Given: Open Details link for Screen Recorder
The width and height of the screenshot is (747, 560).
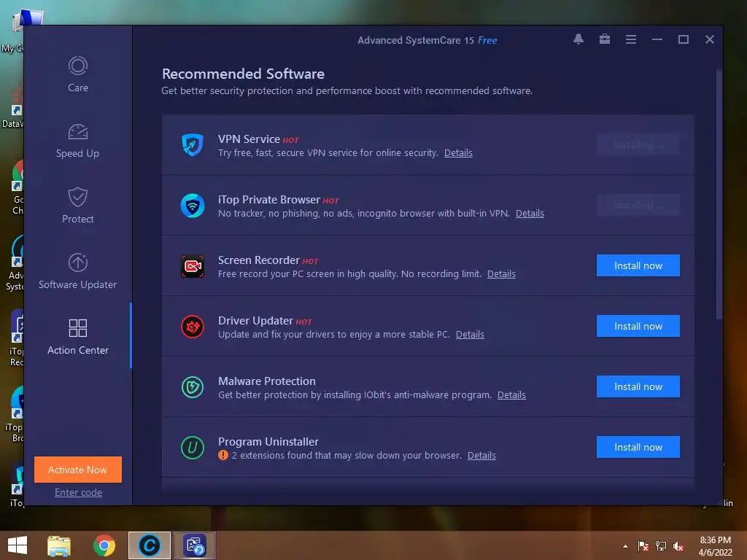Looking at the screenshot, I should pos(501,274).
